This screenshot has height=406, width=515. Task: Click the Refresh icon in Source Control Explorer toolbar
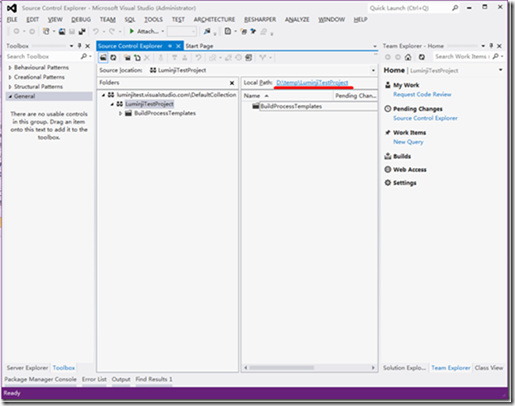pos(113,58)
